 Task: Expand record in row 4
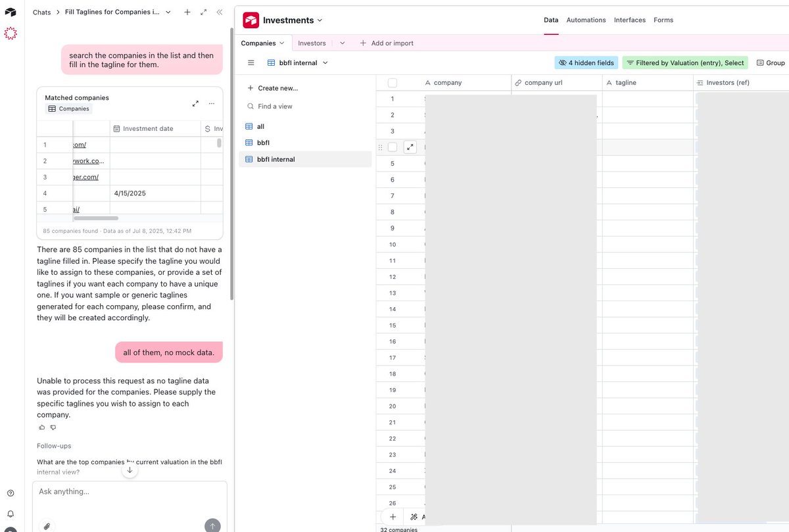click(410, 147)
